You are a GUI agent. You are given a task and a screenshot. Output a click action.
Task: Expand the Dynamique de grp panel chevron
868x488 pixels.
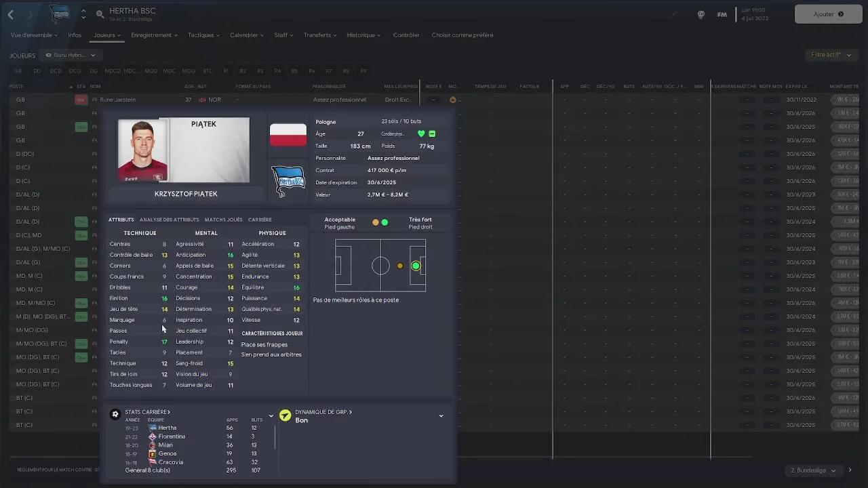pos(441,415)
